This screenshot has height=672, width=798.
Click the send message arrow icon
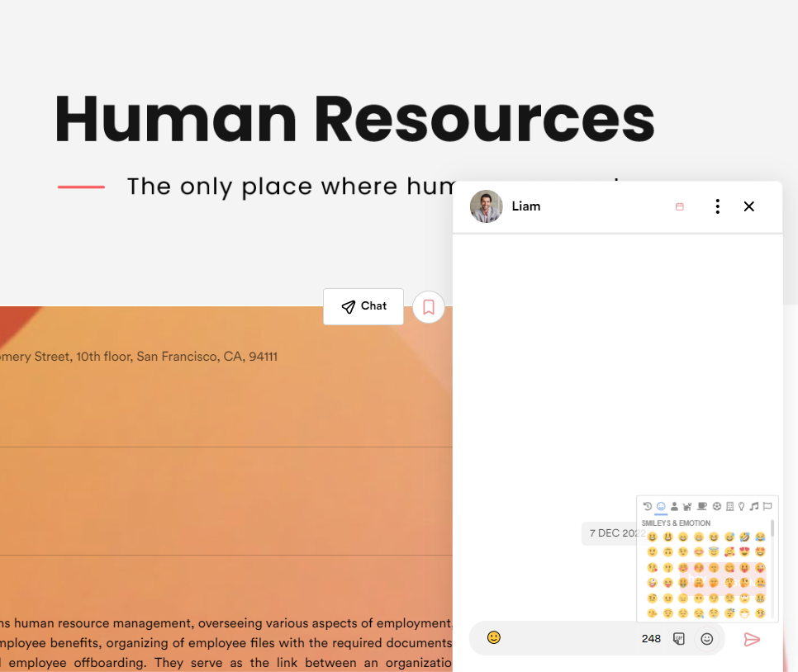(x=751, y=639)
